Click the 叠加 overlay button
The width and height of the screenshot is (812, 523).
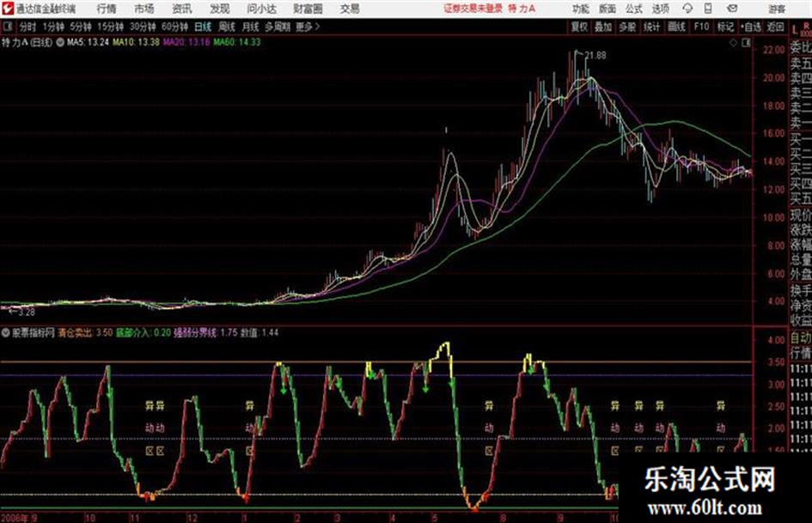point(603,27)
